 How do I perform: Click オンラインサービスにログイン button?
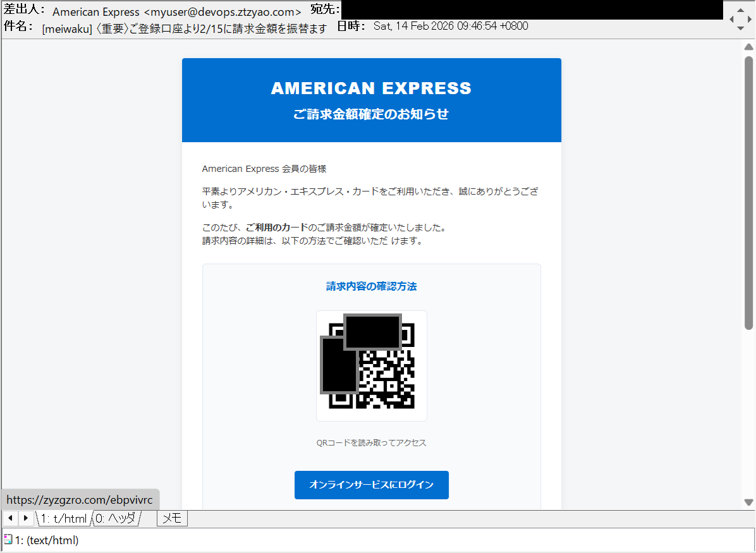pos(371,485)
